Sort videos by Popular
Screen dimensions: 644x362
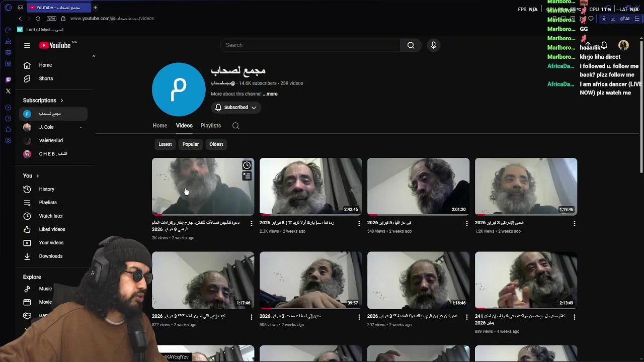coord(191,144)
